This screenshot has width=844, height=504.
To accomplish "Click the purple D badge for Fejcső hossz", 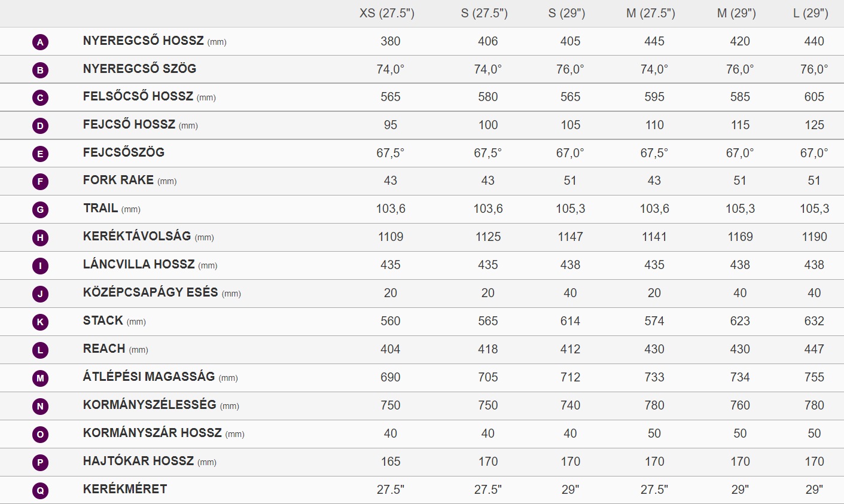I will click(40, 126).
